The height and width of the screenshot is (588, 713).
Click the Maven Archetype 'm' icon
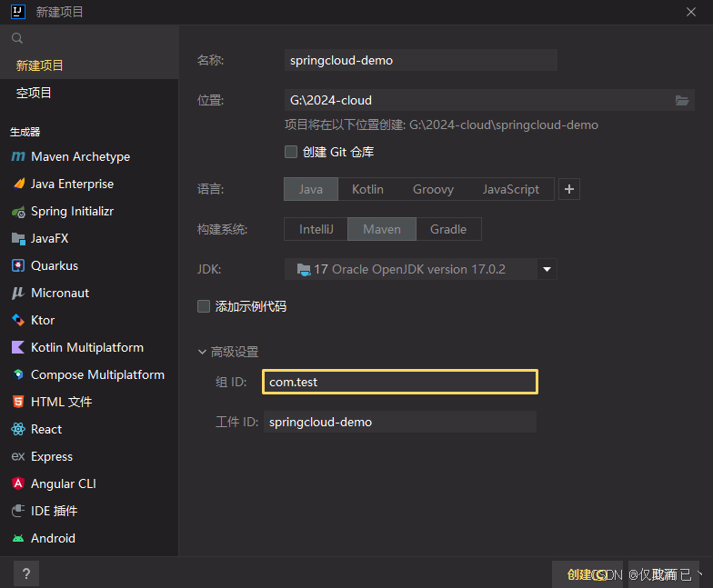click(18, 156)
